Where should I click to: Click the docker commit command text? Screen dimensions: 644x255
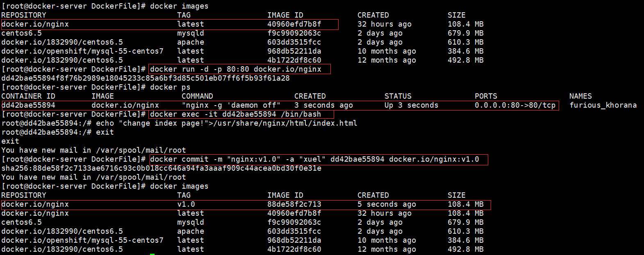pyautogui.click(x=314, y=159)
